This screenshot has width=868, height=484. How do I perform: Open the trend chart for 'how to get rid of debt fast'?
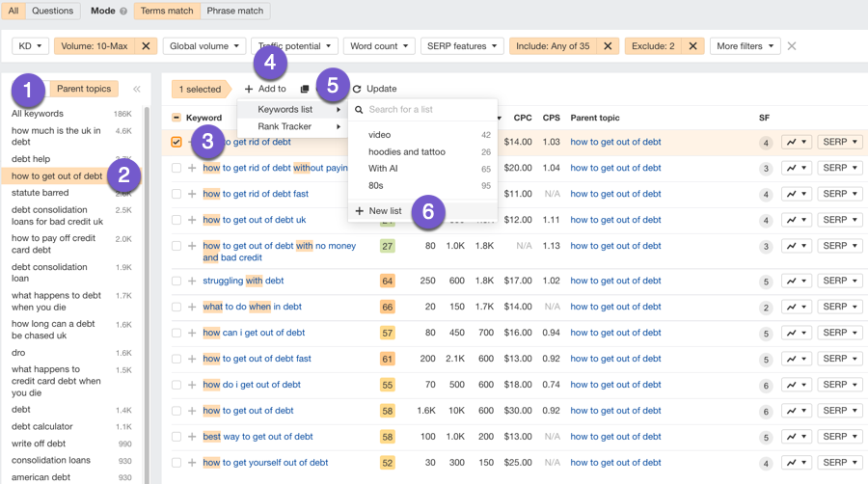[x=796, y=194]
